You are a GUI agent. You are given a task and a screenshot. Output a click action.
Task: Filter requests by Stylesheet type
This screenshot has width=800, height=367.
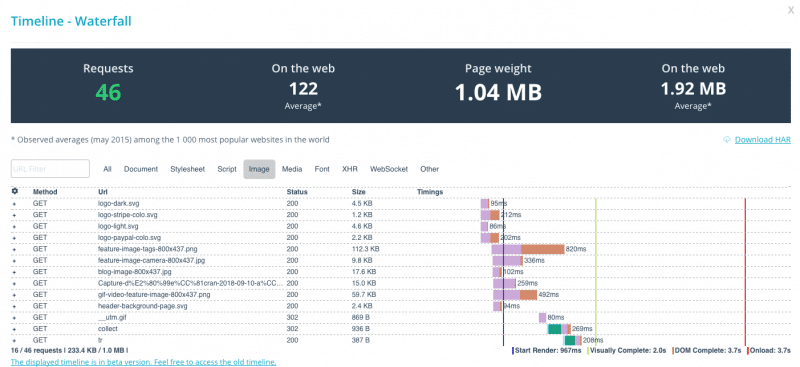coord(186,169)
